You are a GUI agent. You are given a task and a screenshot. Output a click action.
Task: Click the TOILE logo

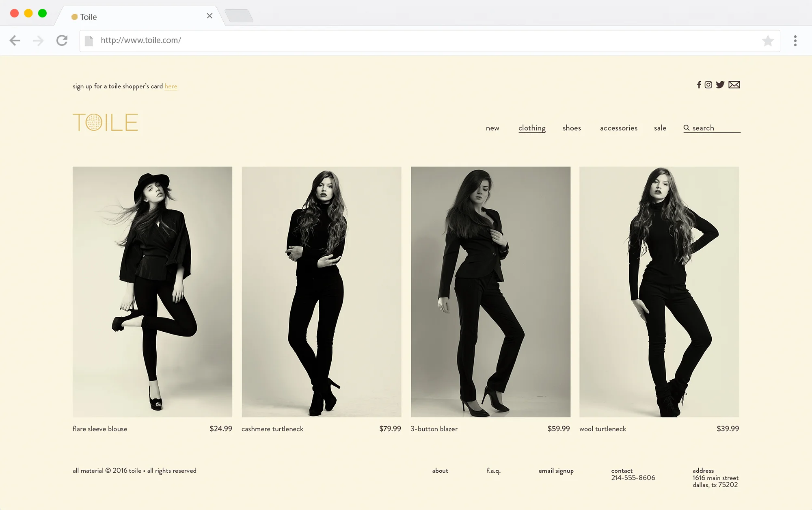click(x=106, y=122)
